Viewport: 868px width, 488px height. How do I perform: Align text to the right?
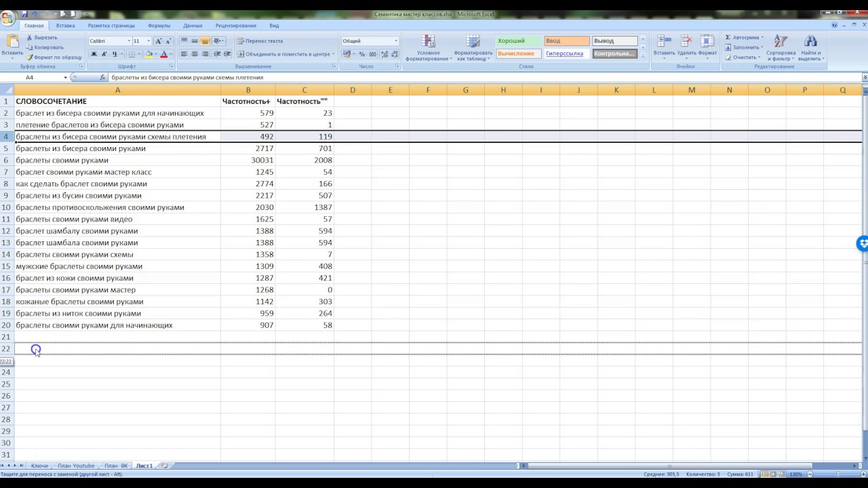pyautogui.click(x=205, y=54)
